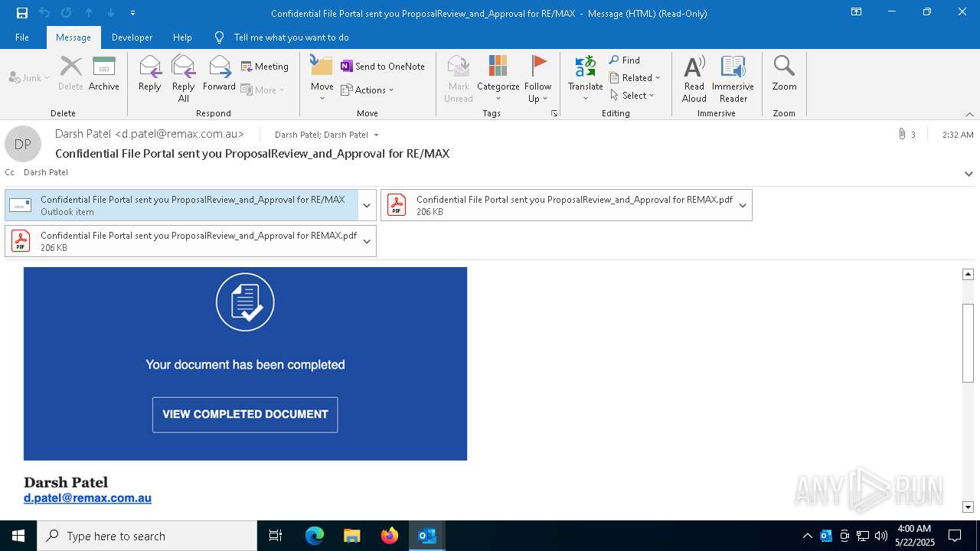Open the Actions dropdown

click(x=367, y=90)
